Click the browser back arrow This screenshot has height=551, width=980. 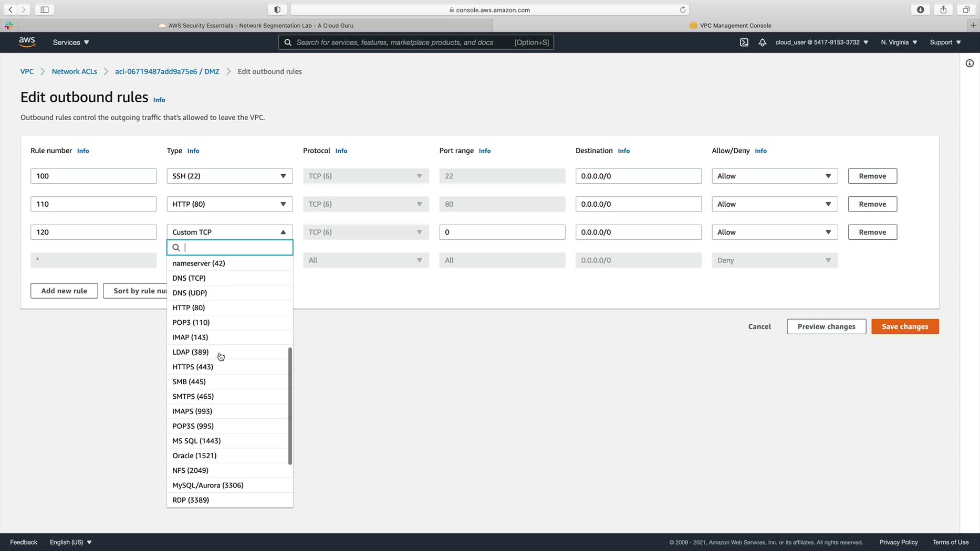11,9
